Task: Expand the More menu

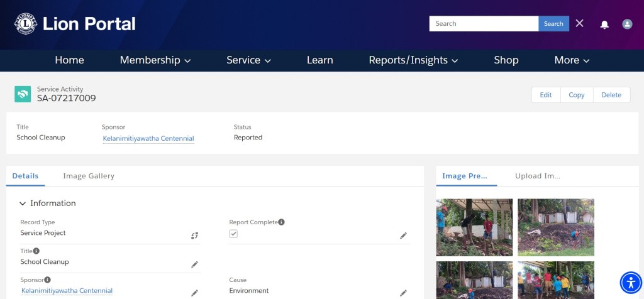Action: (x=572, y=60)
